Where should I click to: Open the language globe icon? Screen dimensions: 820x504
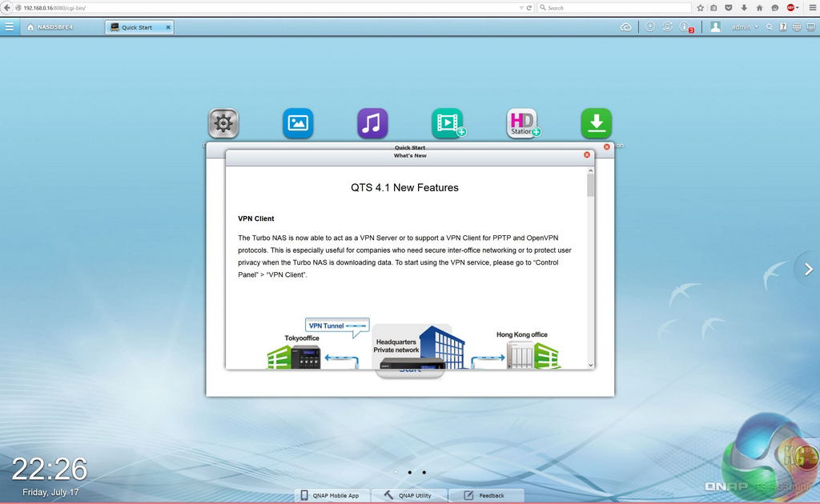point(797,27)
